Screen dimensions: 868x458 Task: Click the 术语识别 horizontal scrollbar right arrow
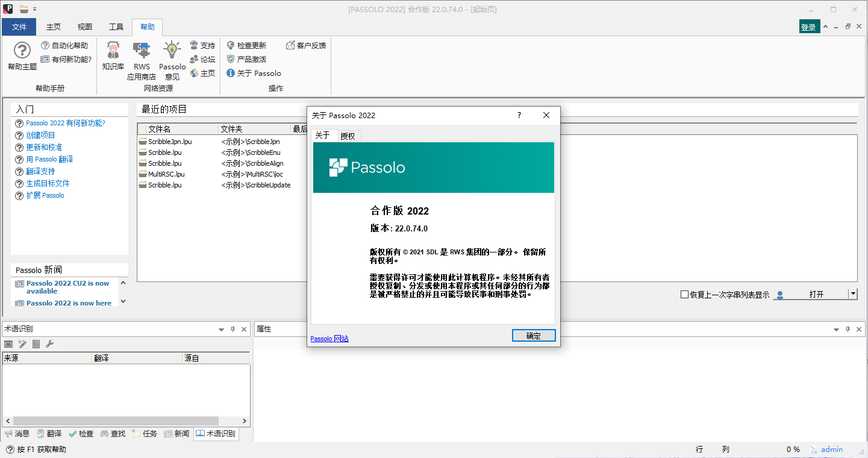coord(245,421)
